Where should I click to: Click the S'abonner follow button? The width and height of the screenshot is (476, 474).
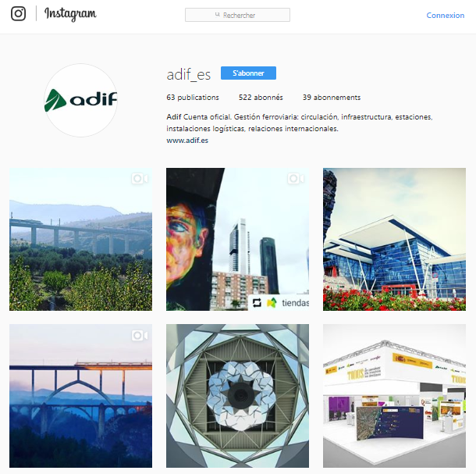pos(248,73)
